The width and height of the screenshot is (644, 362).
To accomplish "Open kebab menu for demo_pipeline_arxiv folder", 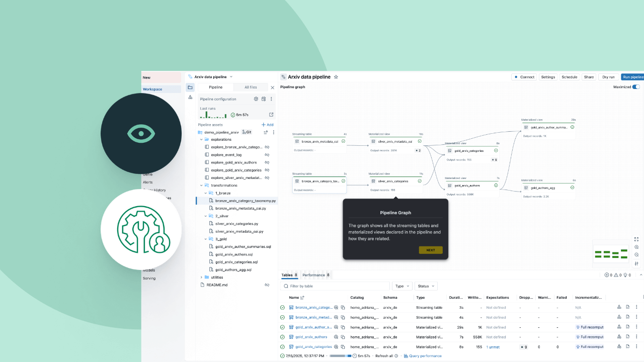I will click(x=274, y=132).
